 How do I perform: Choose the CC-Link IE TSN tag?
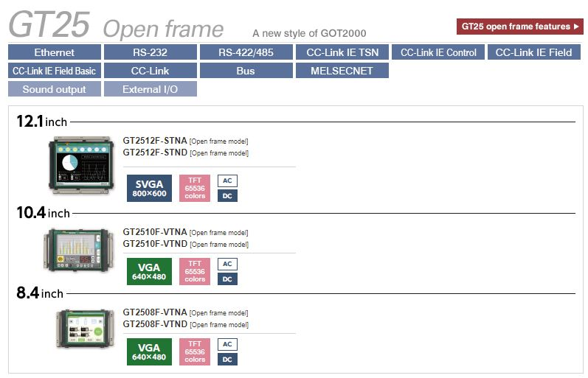click(x=342, y=52)
